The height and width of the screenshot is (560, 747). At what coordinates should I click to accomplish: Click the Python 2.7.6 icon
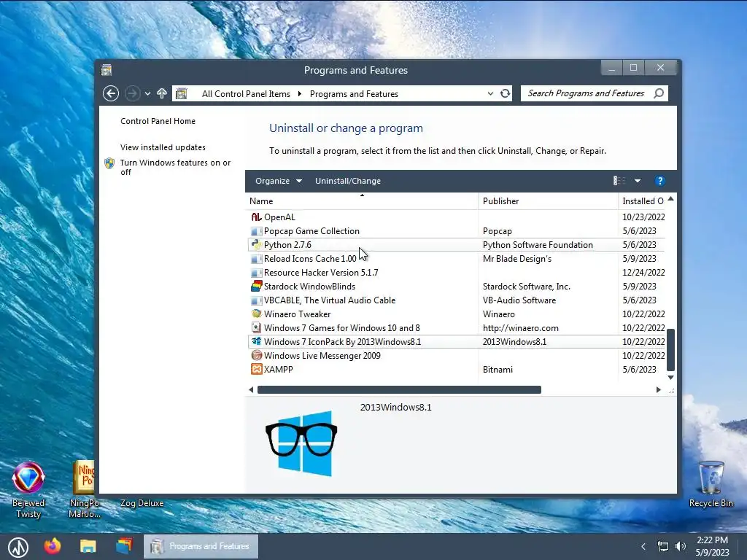[x=256, y=245]
